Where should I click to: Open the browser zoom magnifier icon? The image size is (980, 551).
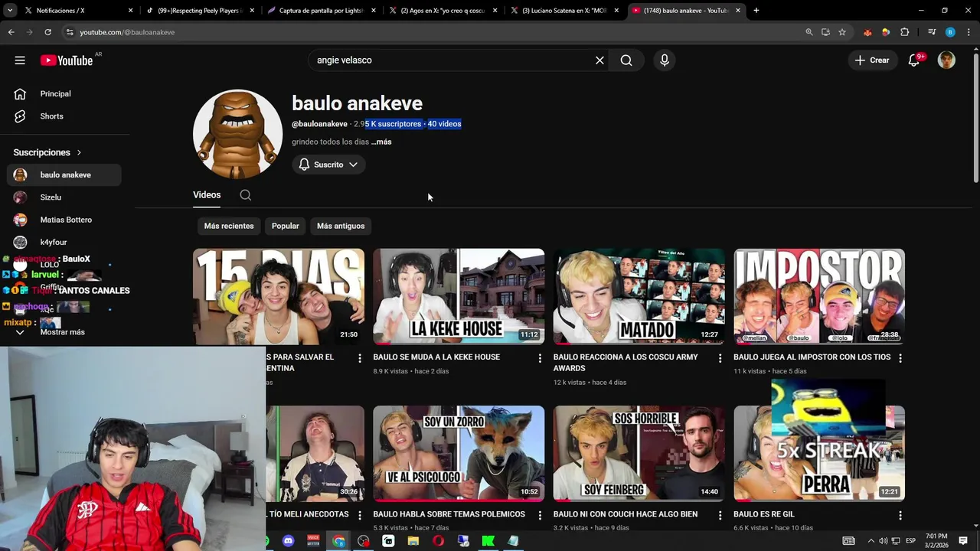pyautogui.click(x=809, y=32)
